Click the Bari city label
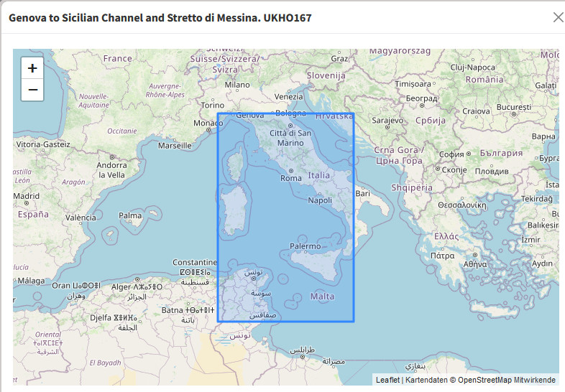This screenshot has width=565, height=392. coord(362,193)
